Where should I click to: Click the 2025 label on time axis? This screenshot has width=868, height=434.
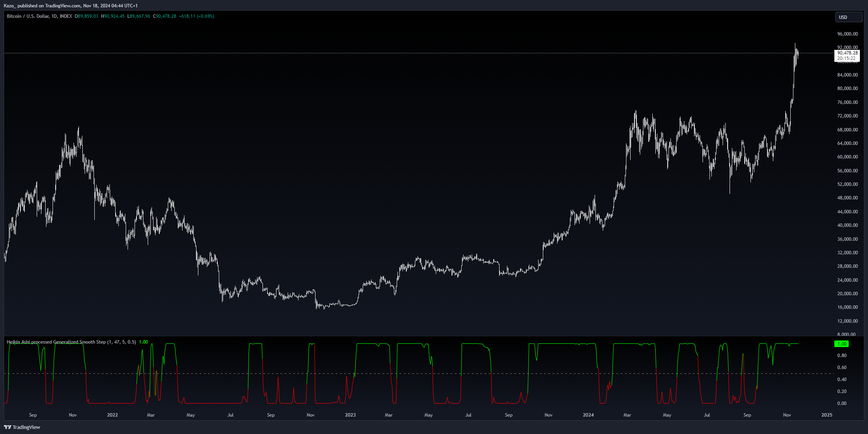click(x=827, y=415)
